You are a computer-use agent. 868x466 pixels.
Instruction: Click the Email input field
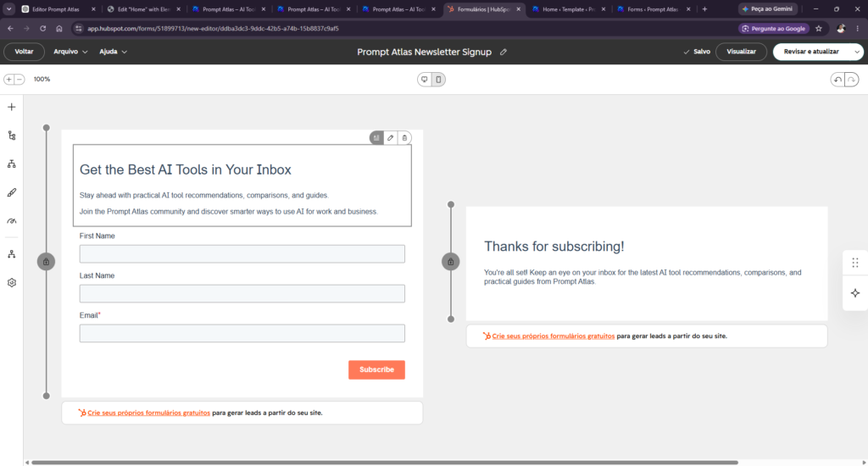tap(242, 333)
